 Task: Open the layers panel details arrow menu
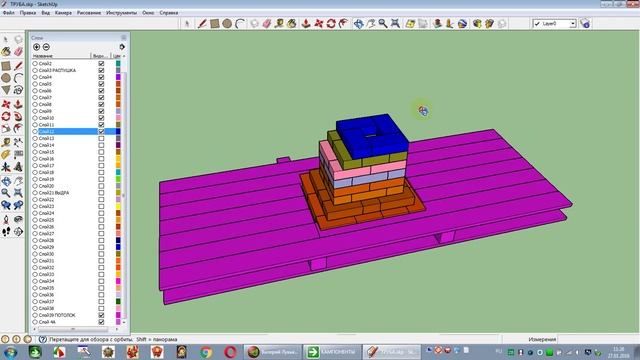point(122,47)
